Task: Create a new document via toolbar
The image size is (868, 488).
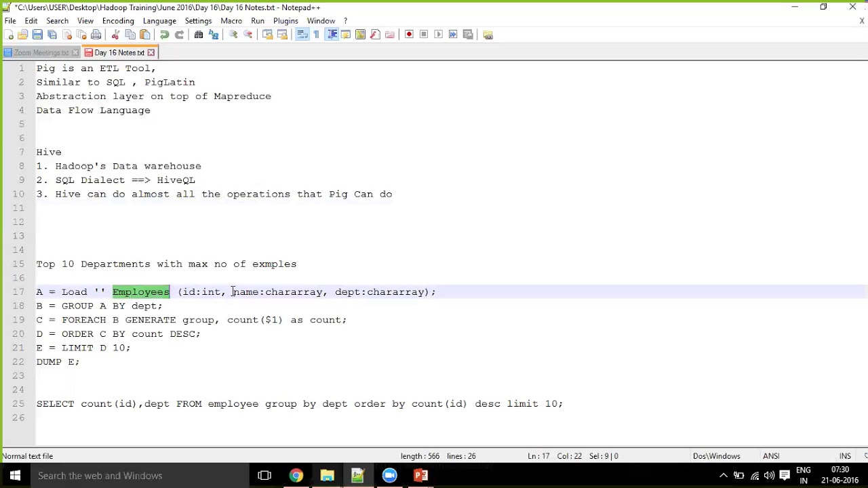Action: (x=9, y=35)
